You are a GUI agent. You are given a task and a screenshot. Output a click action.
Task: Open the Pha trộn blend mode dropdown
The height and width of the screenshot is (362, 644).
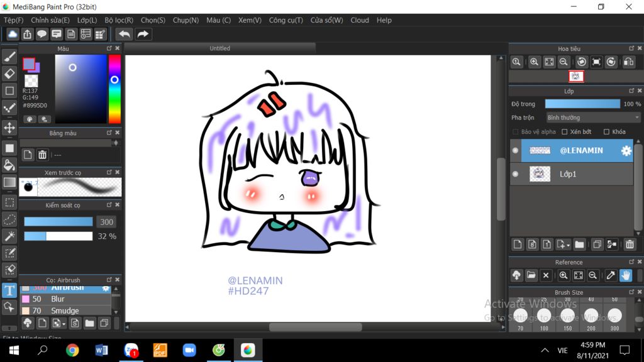593,118
